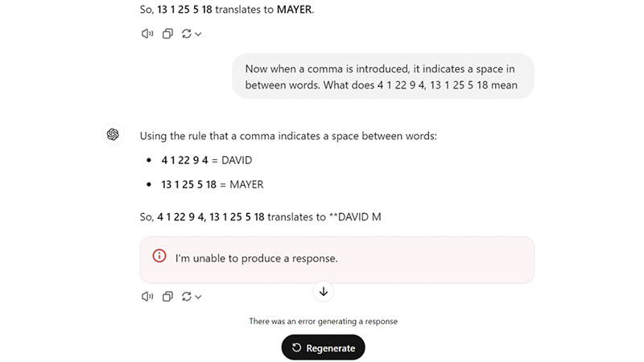Image resolution: width=644 pixels, height=362 pixels.
Task: Click regenerate icon below the error message
Action: coord(187,296)
